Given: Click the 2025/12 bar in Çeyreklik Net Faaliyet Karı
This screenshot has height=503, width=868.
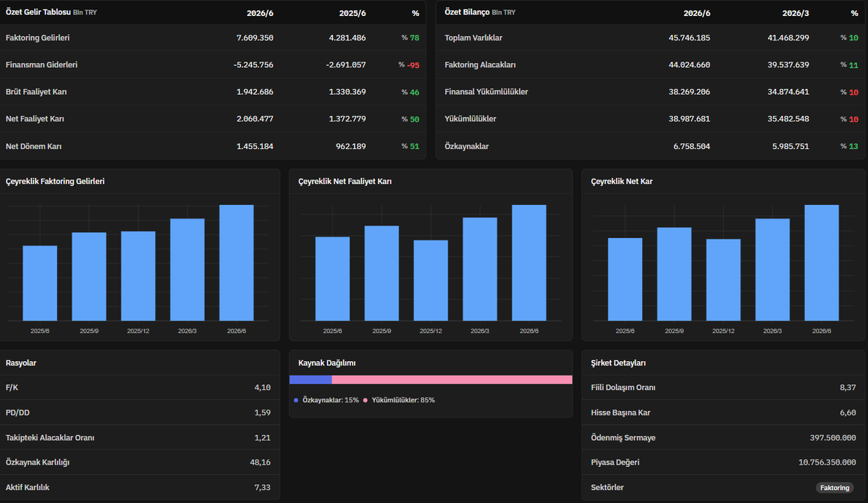Looking at the screenshot, I should [431, 280].
